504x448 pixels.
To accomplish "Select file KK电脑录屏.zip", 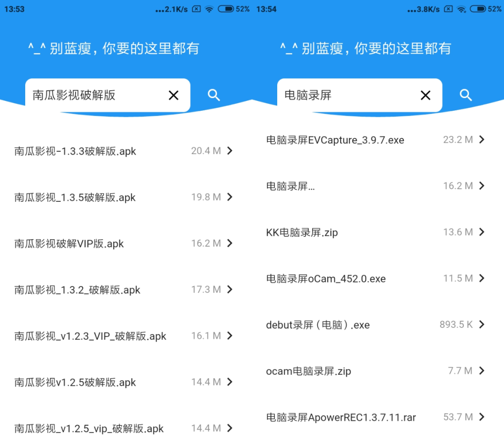I will [302, 232].
